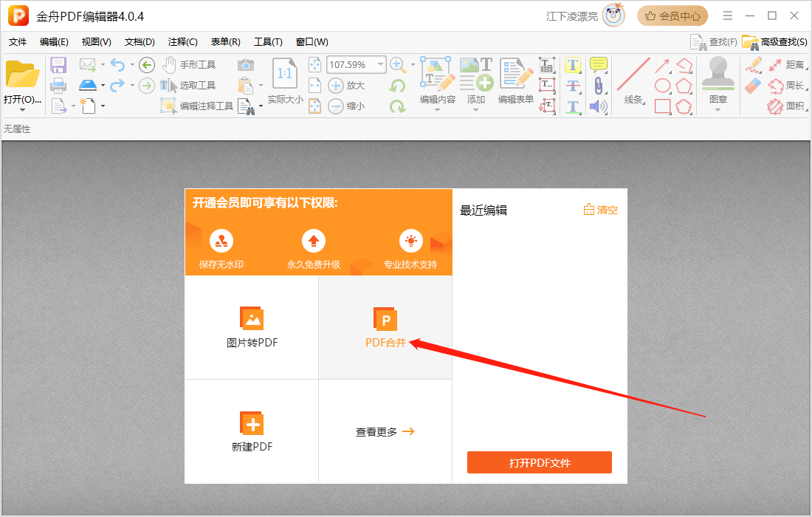Open the 文件 menu

point(18,42)
